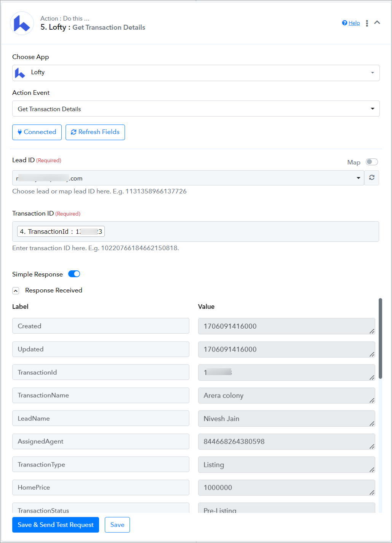Click the Updated value field
392x543 pixels.
(x=286, y=349)
